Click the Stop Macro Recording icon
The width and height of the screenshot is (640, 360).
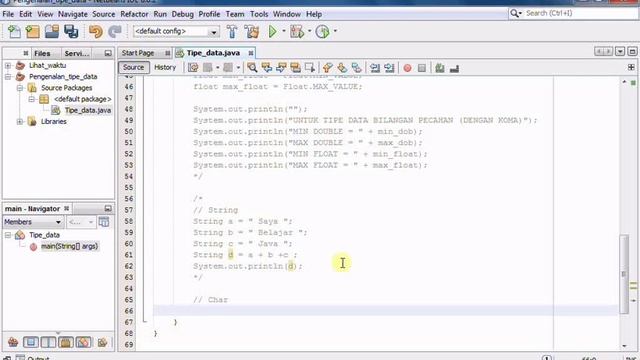(422, 68)
